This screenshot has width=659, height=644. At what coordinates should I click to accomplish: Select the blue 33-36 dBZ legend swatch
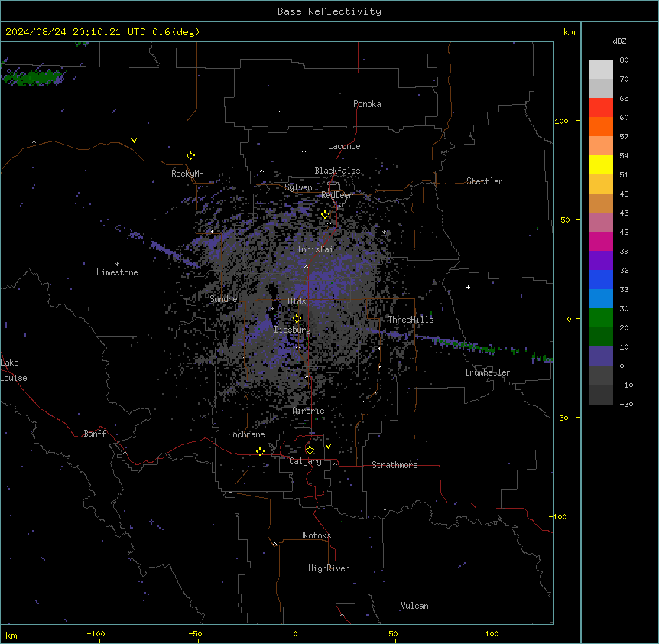(x=601, y=279)
